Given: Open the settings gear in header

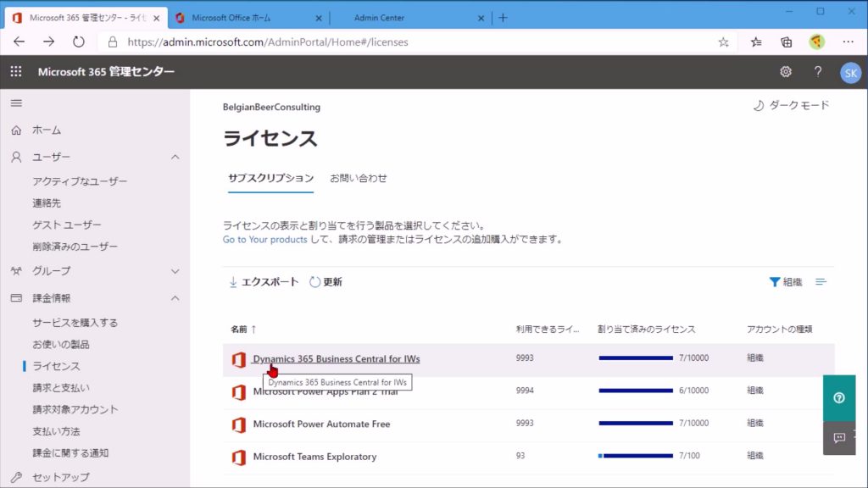Looking at the screenshot, I should click(x=786, y=72).
